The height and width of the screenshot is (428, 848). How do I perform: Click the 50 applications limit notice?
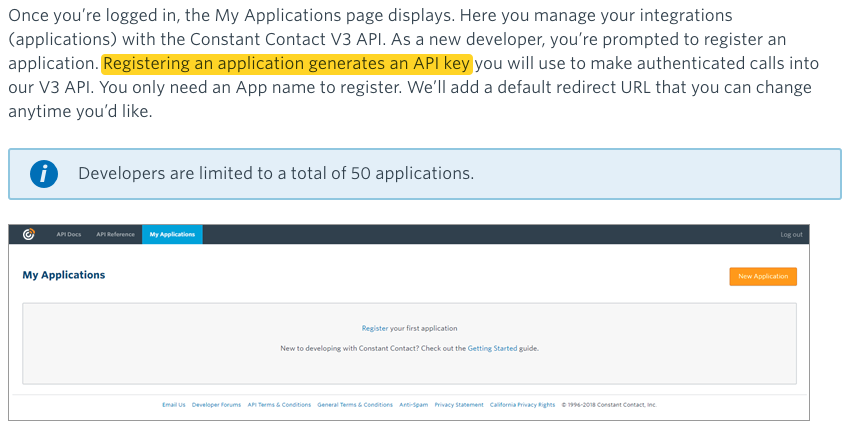pos(276,173)
